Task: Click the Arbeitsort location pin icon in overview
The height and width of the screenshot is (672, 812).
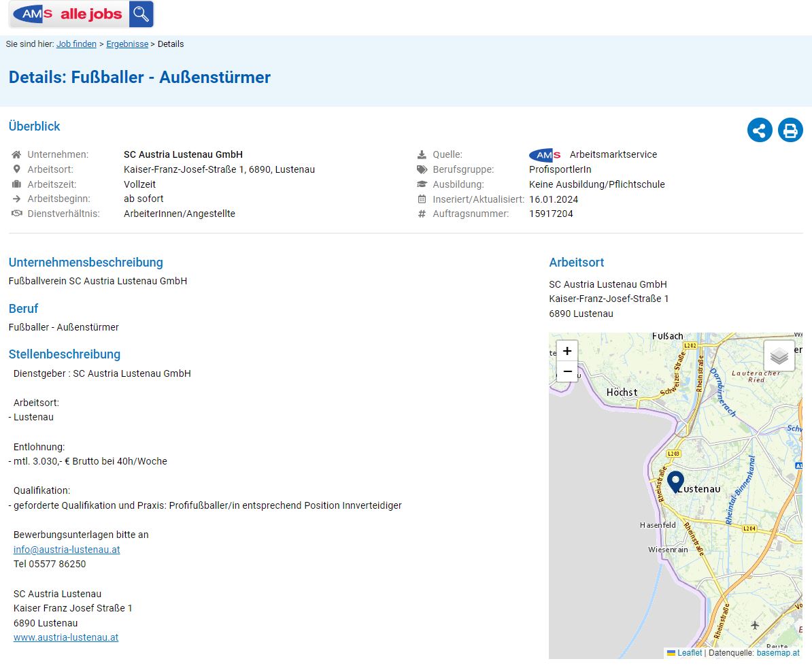Action: tap(16, 169)
